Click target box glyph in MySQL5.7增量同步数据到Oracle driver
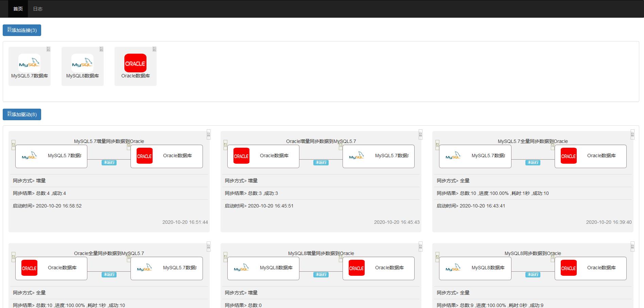644x308 pixels. click(128, 146)
